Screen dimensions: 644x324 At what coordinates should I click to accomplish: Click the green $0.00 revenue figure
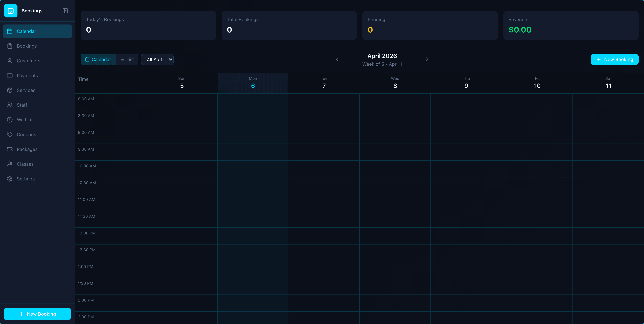pos(520,30)
